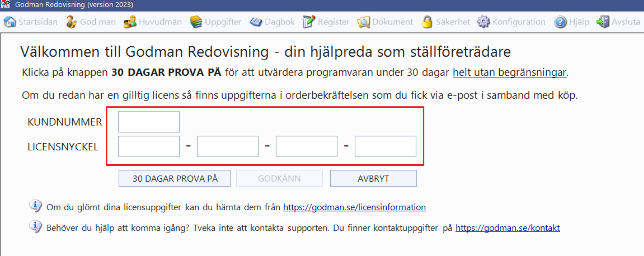Click info icon beside licensuppgifter text
The height and width of the screenshot is (256, 644).
[36, 206]
